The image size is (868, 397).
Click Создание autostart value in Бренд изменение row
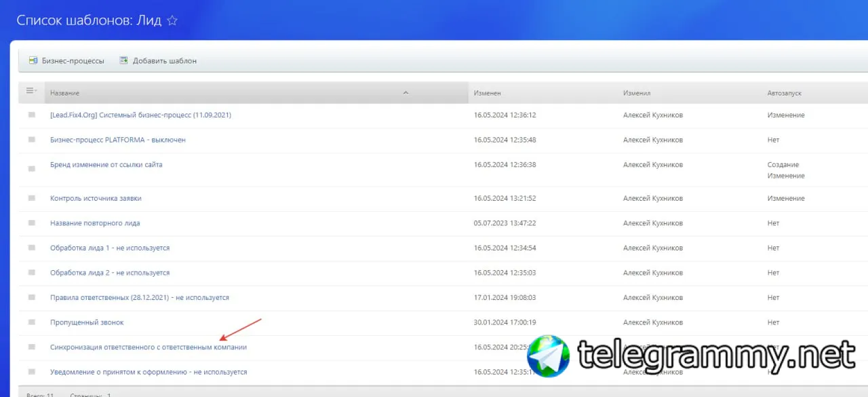coord(783,164)
